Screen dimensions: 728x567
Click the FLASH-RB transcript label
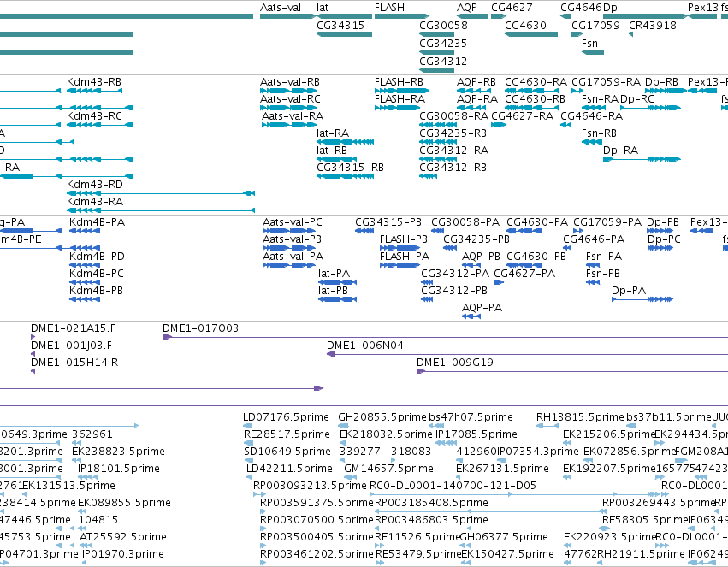click(399, 81)
